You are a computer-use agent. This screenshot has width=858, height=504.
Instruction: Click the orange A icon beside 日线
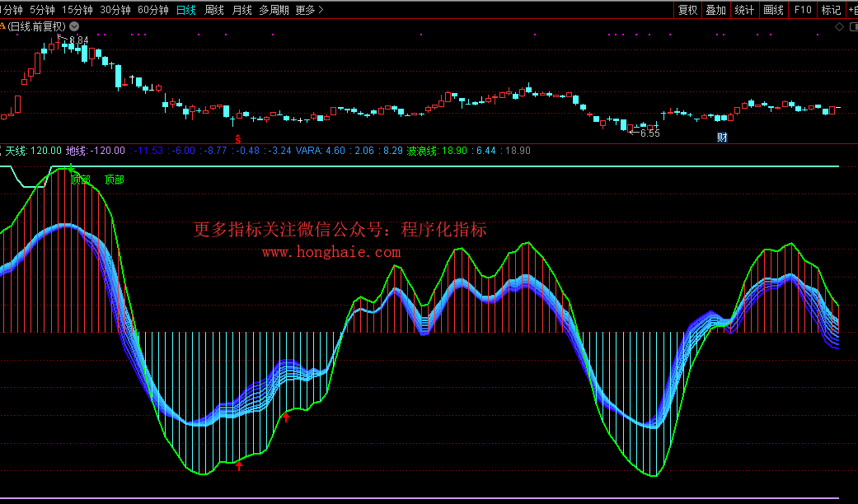tap(2, 26)
